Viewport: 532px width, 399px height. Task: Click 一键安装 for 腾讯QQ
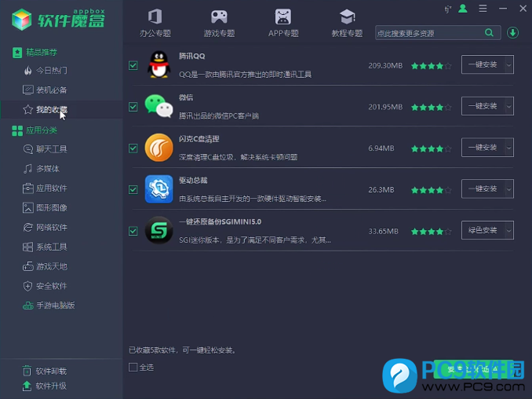[483, 64]
